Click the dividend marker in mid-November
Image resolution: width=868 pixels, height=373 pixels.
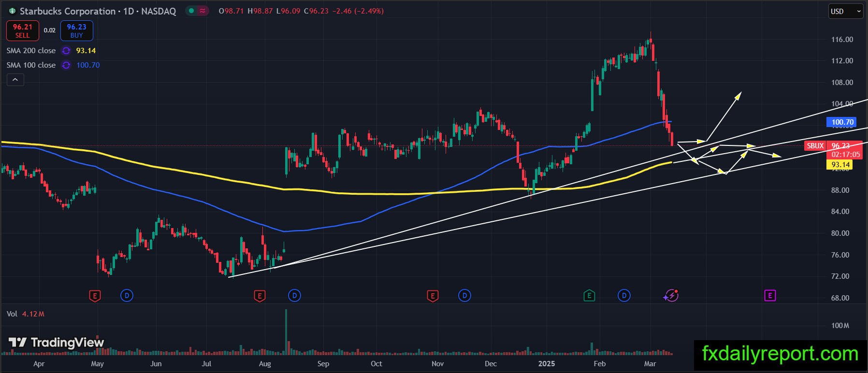click(464, 295)
